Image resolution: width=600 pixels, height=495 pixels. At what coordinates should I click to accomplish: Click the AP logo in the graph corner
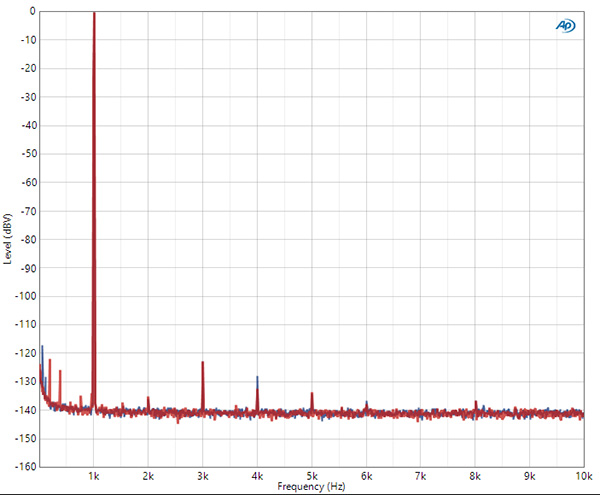(x=565, y=26)
